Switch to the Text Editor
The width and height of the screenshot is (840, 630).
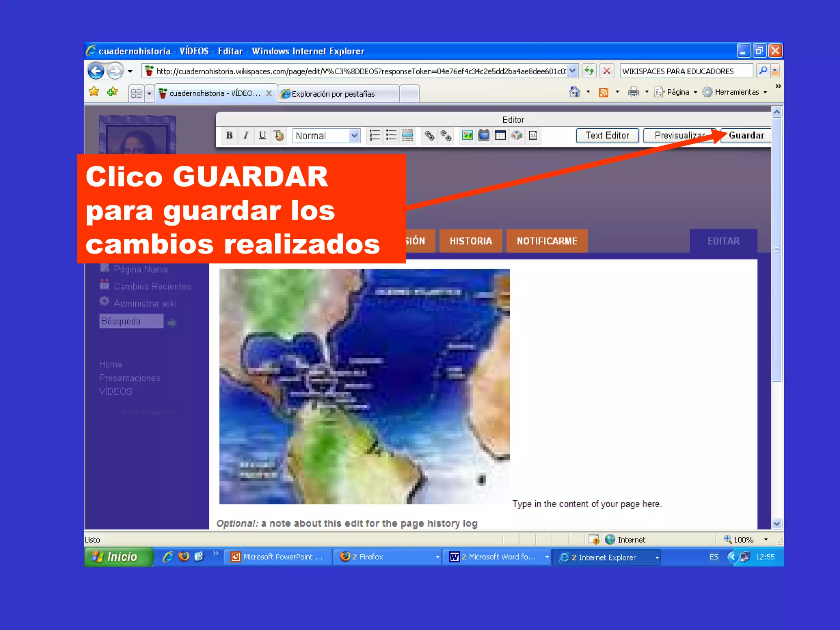607,135
